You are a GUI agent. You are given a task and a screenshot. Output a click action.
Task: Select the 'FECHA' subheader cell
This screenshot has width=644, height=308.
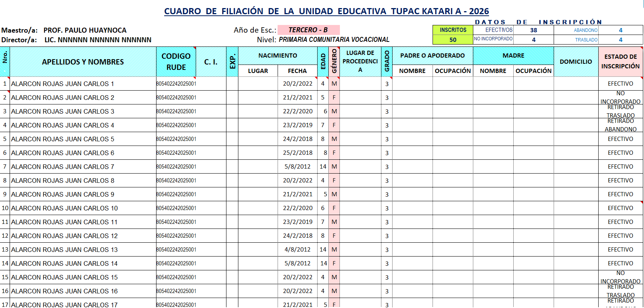[298, 71]
